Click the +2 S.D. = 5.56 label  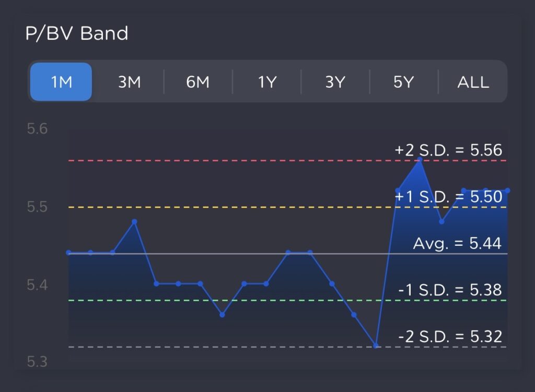(x=448, y=150)
